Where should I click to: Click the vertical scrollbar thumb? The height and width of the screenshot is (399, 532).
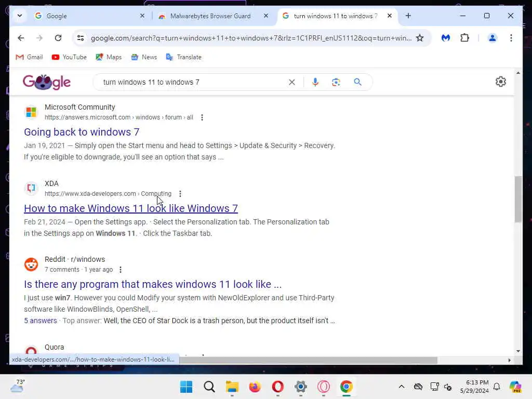tap(518, 199)
